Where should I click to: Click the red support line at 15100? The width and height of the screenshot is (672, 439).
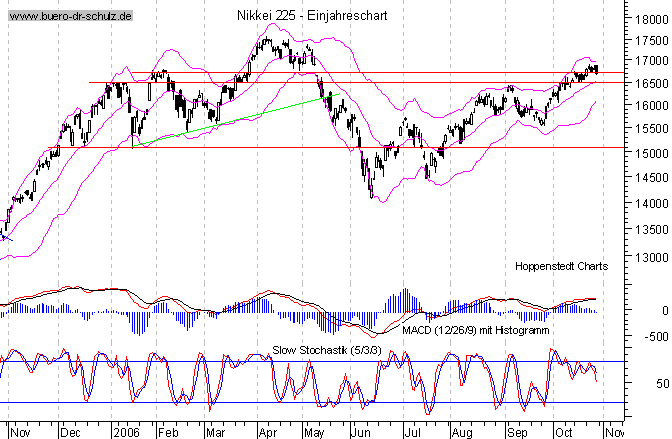pos(336,147)
